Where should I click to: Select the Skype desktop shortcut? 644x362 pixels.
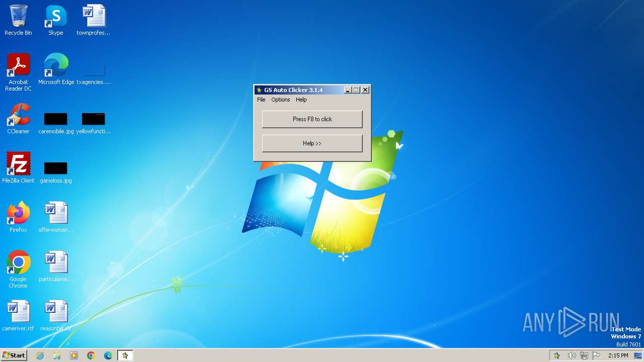click(x=56, y=20)
